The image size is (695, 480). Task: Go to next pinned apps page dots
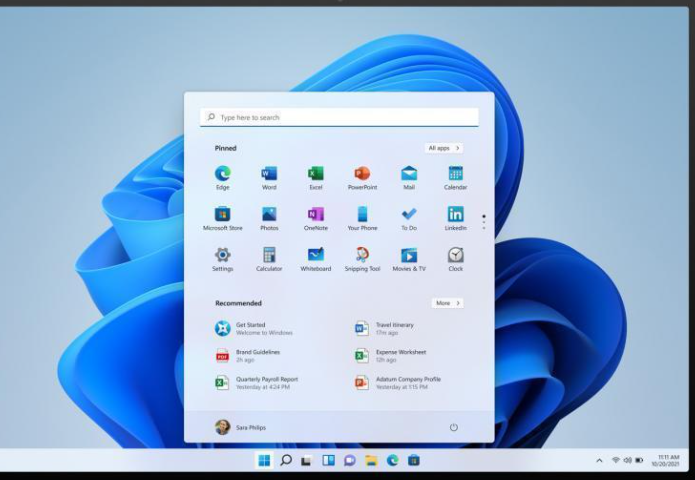click(x=484, y=222)
